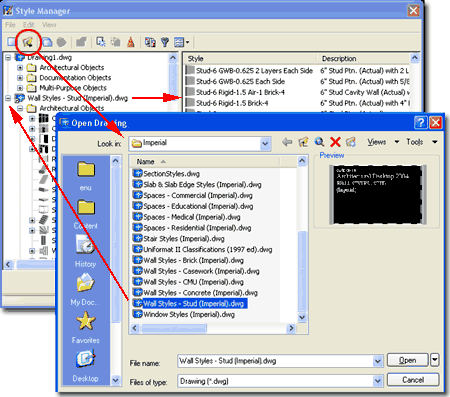Viewport: 450px width, 397px height.
Task: Select Spaces - Residential (Imperial).dwg
Action: (x=192, y=228)
